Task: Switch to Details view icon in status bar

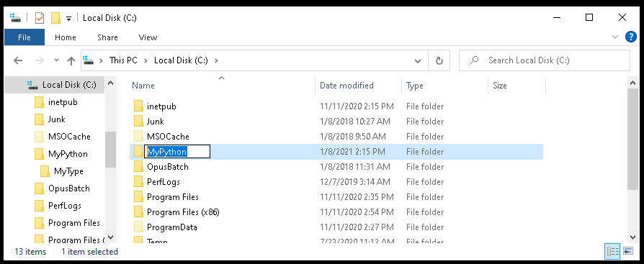Action: (x=613, y=251)
